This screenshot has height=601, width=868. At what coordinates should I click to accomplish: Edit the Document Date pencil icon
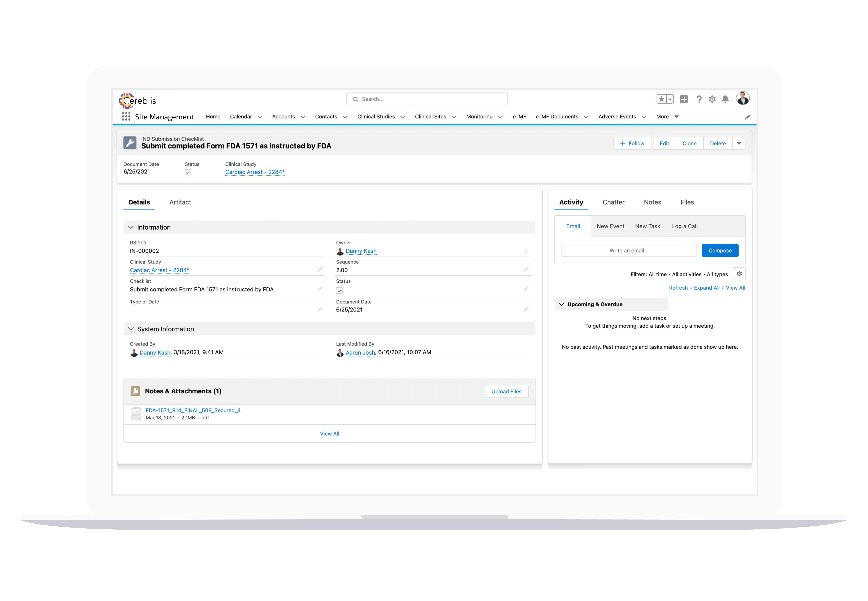(526, 309)
